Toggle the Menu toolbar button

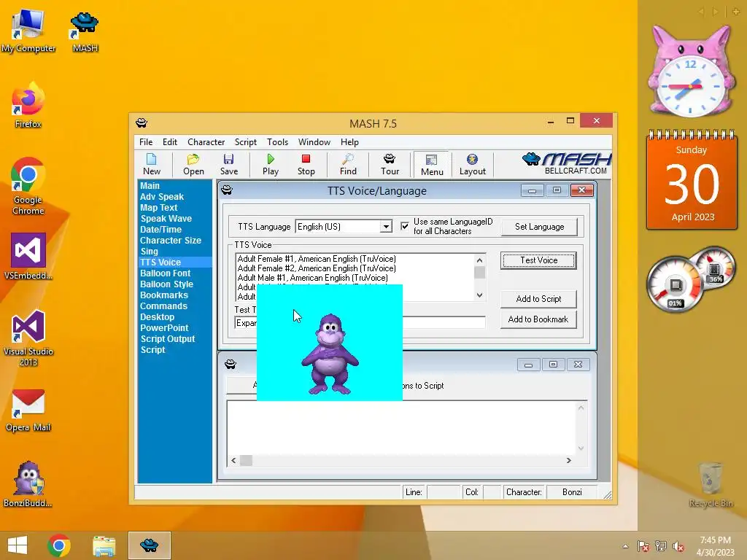432,165
